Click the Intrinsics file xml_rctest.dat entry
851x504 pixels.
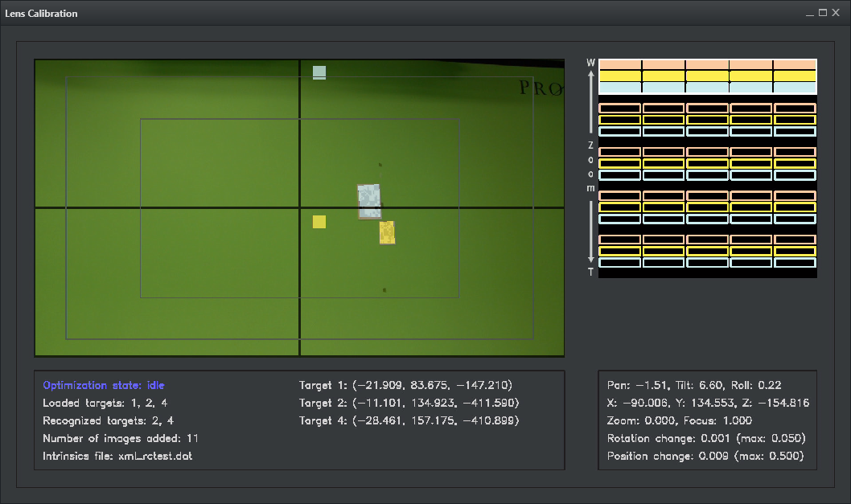point(117,457)
